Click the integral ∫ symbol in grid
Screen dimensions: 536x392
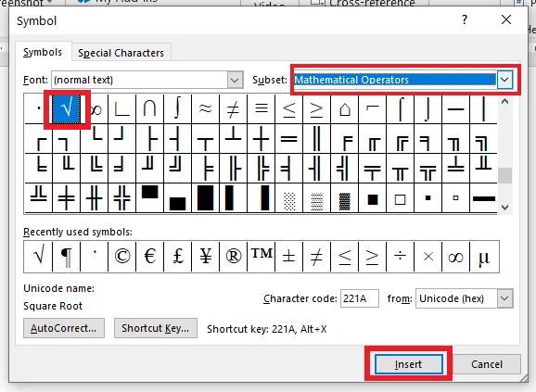(x=177, y=109)
